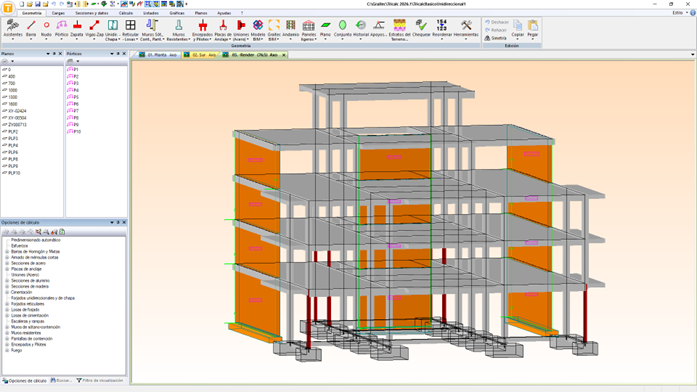Expand Losas de forjado node
697x392 pixels.
pyautogui.click(x=7, y=310)
